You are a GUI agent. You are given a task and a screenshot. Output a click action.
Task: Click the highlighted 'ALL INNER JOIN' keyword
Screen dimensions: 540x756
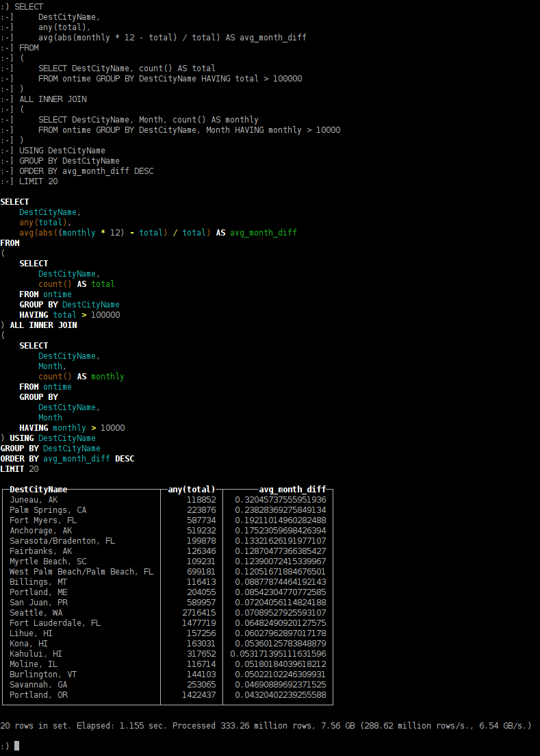pyautogui.click(x=43, y=325)
